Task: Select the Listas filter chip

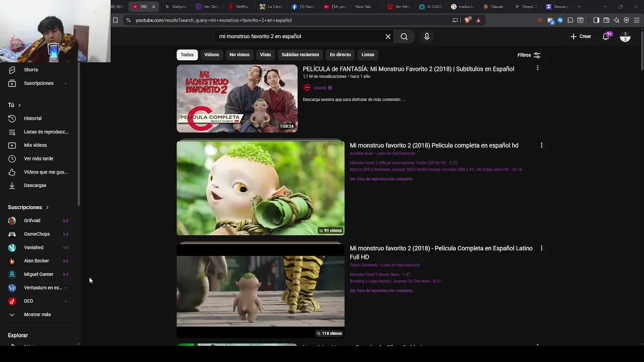Action: [368, 54]
